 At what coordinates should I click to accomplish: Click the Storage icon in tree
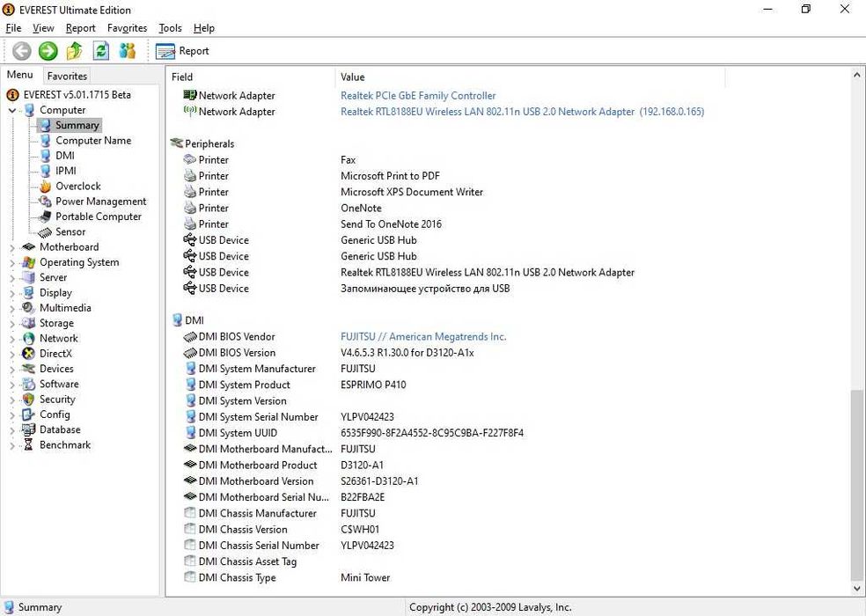click(29, 323)
